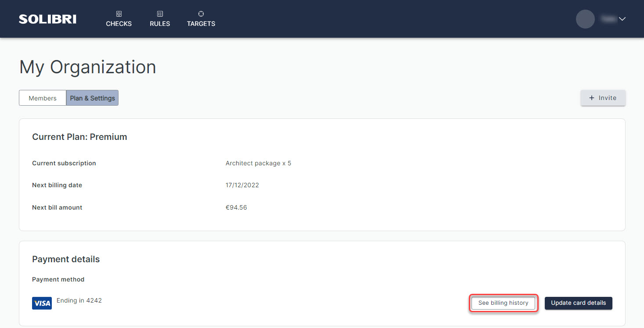Open the CHECKS menu label
The width and height of the screenshot is (644, 328).
point(119,24)
